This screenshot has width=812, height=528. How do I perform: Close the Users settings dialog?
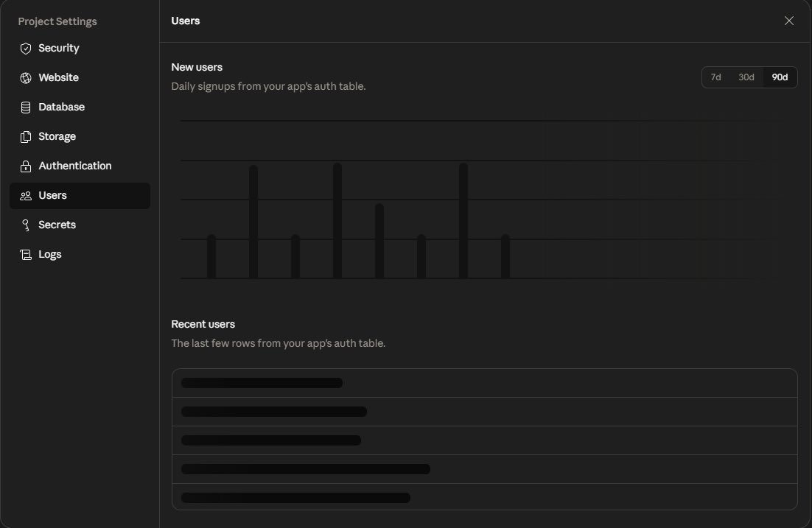pos(789,21)
